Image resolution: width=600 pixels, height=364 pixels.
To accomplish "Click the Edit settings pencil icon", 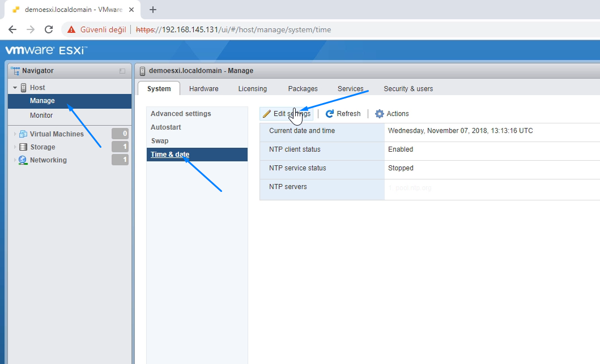I will [x=267, y=114].
